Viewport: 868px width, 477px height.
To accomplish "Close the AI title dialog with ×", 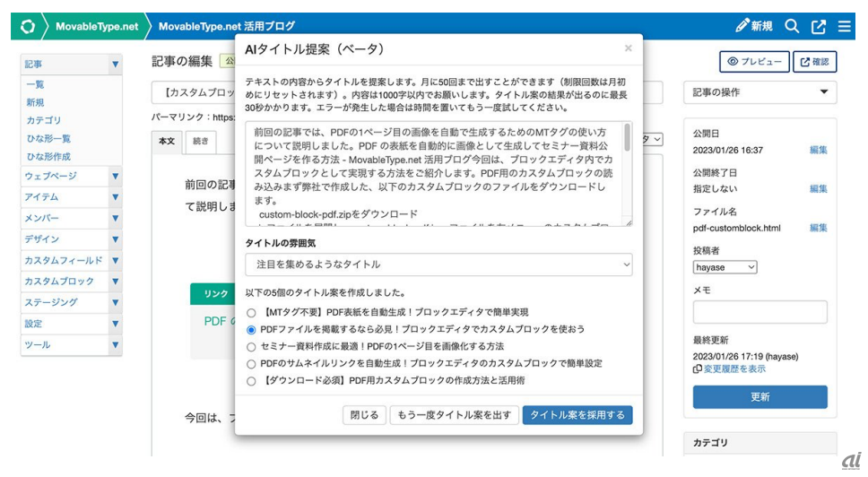I will pyautogui.click(x=628, y=48).
